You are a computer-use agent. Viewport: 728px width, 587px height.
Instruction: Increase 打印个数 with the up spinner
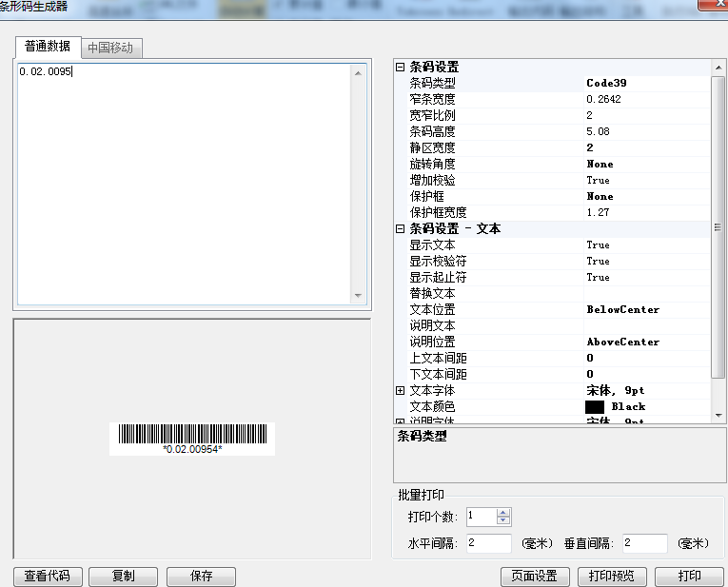(503, 513)
